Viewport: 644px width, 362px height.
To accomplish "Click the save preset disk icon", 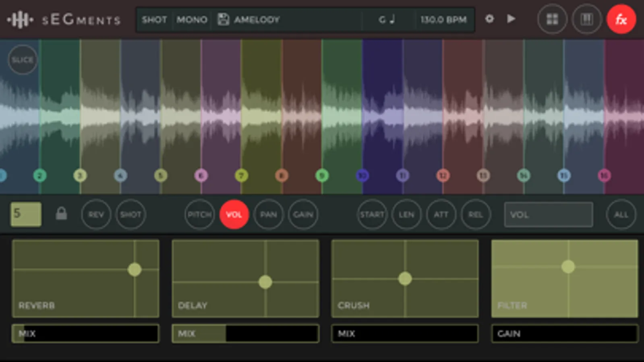I will 223,19.
